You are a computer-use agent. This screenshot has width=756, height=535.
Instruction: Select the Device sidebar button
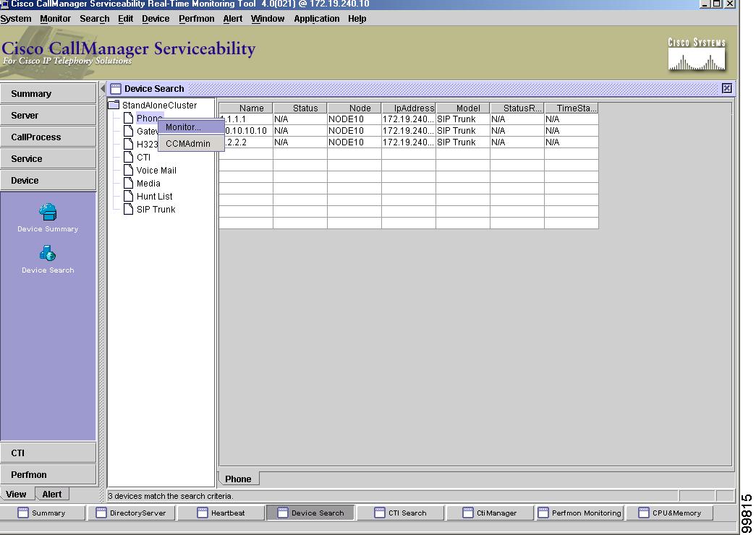click(48, 180)
